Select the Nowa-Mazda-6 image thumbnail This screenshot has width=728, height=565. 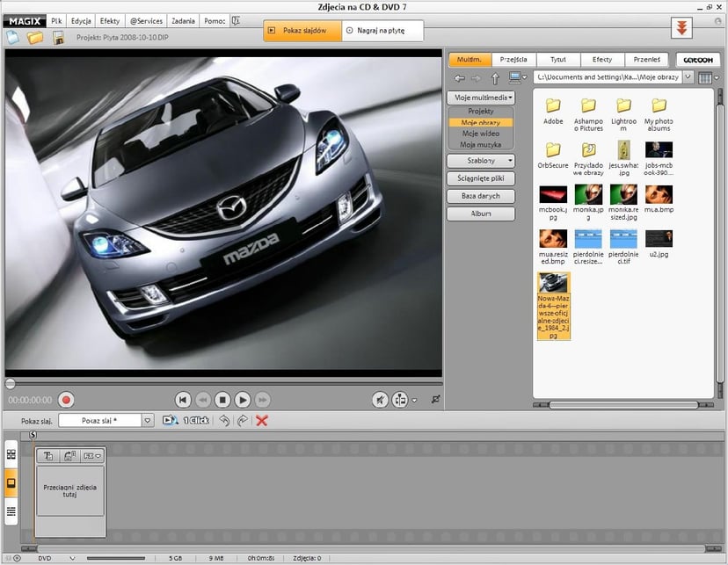[553, 306]
